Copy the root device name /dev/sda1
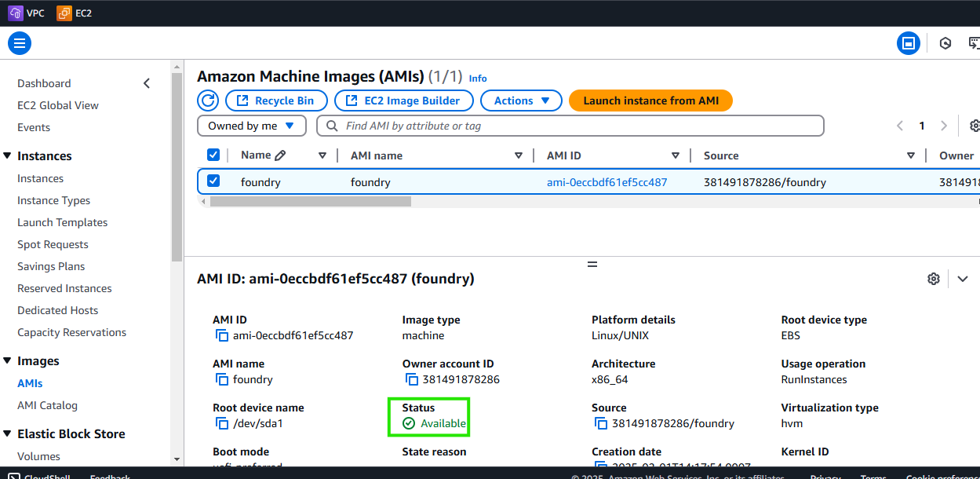Viewport: 980px width, 479px height. [x=221, y=424]
